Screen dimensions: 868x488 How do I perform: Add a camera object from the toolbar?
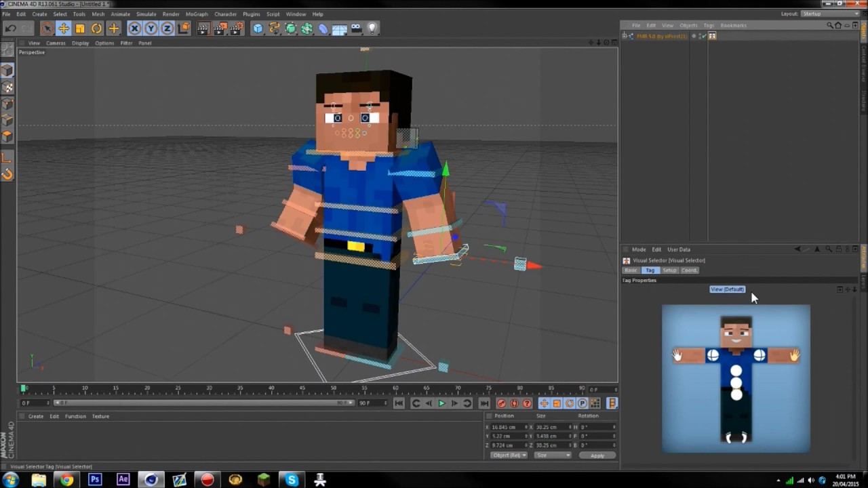[x=355, y=28]
